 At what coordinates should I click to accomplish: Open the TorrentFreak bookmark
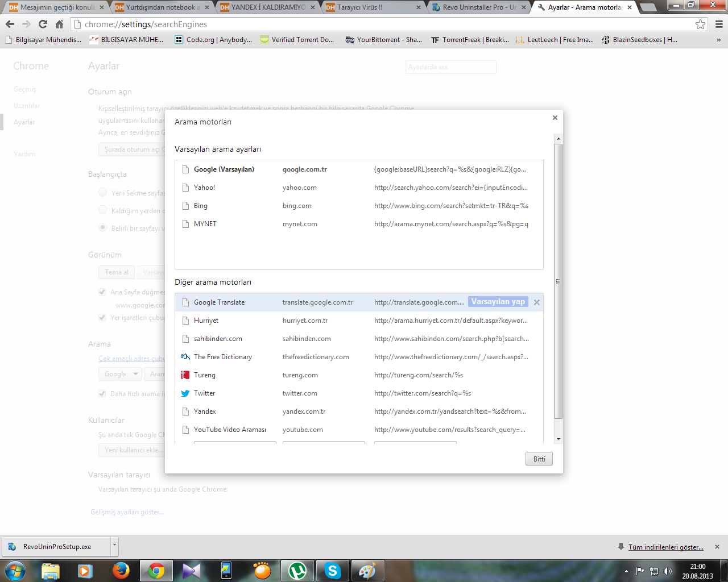pos(470,40)
